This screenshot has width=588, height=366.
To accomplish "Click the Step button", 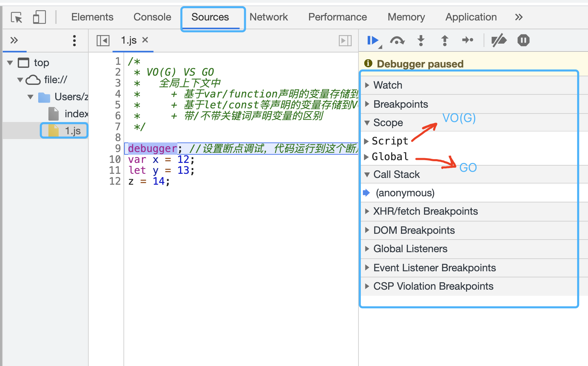I will (x=468, y=40).
